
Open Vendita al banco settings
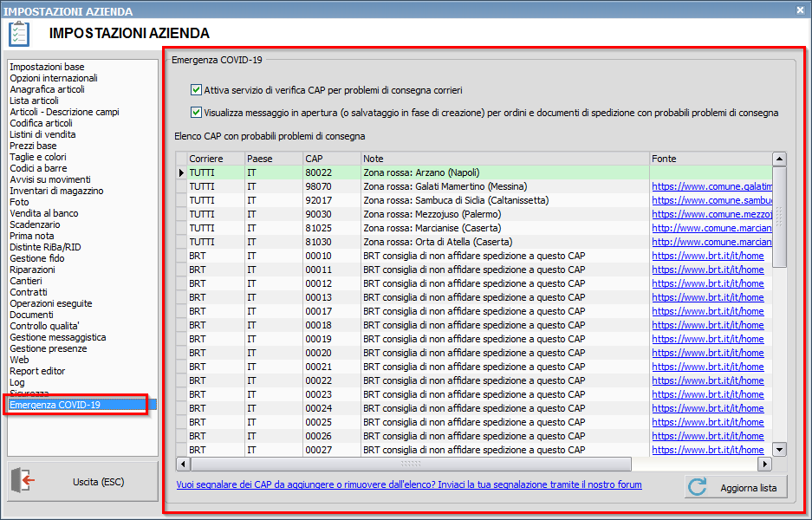tap(44, 213)
